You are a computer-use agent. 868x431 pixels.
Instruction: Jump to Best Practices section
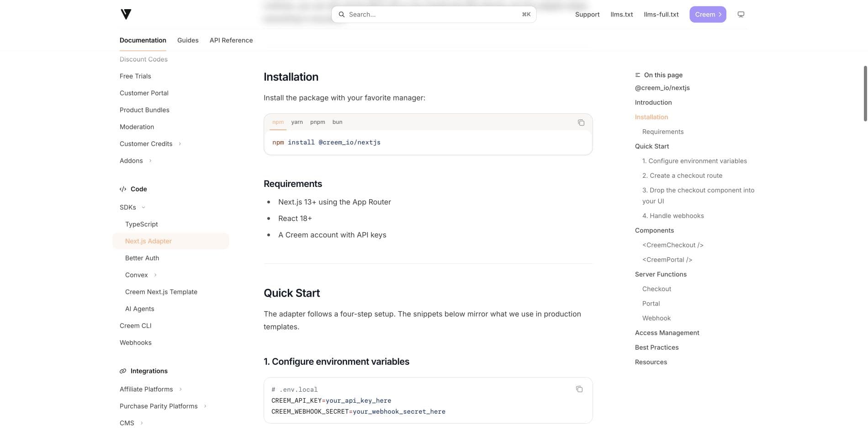pos(656,347)
